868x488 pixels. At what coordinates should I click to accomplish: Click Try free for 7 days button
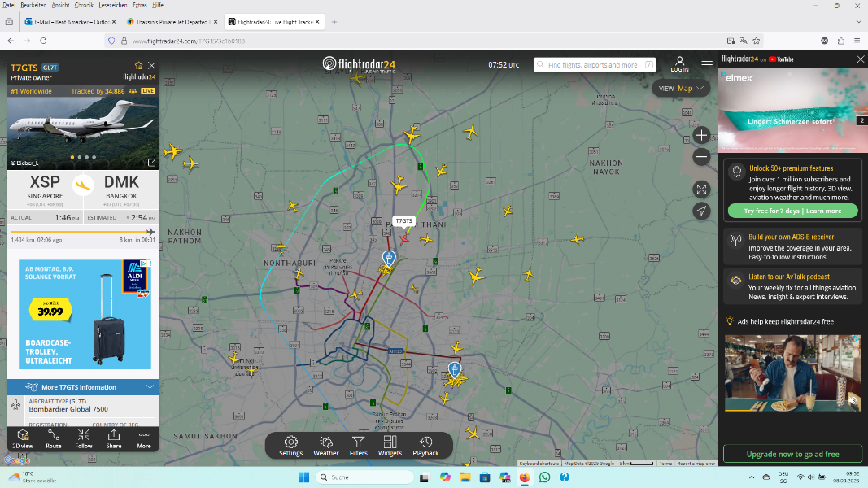[x=791, y=211]
